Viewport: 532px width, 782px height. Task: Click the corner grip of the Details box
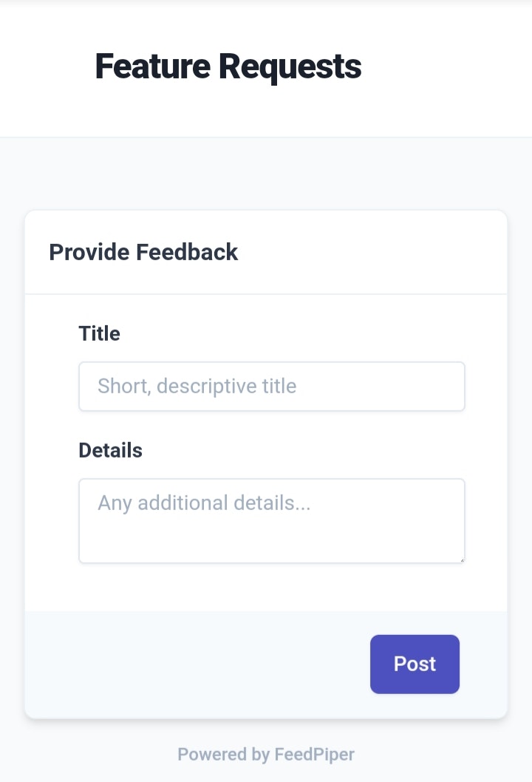[x=461, y=560]
